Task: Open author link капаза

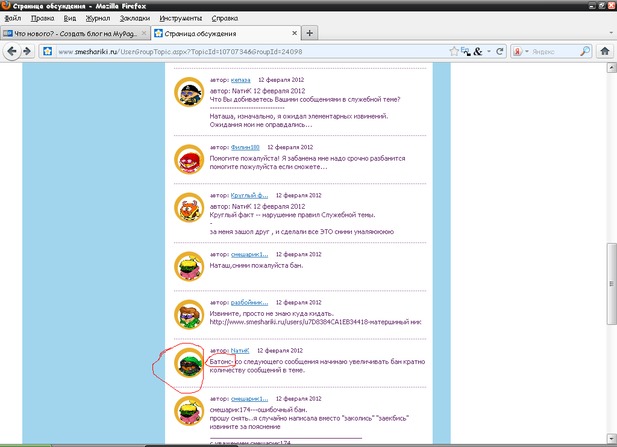Action: [240, 80]
